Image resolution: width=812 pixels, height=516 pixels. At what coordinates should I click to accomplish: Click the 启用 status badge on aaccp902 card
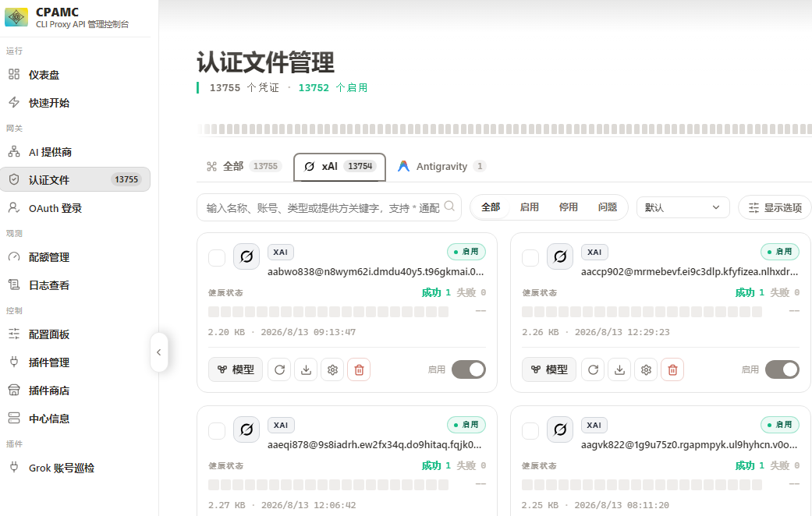click(780, 252)
